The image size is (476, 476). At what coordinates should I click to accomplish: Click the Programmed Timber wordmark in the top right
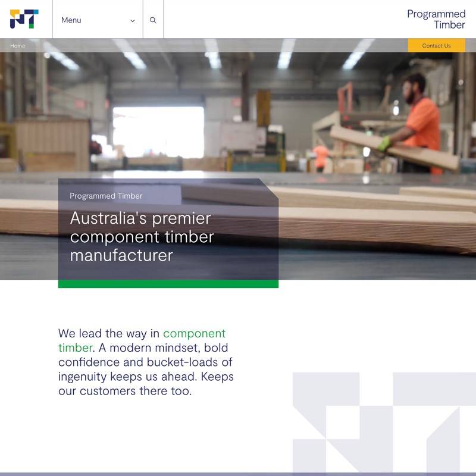(x=436, y=19)
